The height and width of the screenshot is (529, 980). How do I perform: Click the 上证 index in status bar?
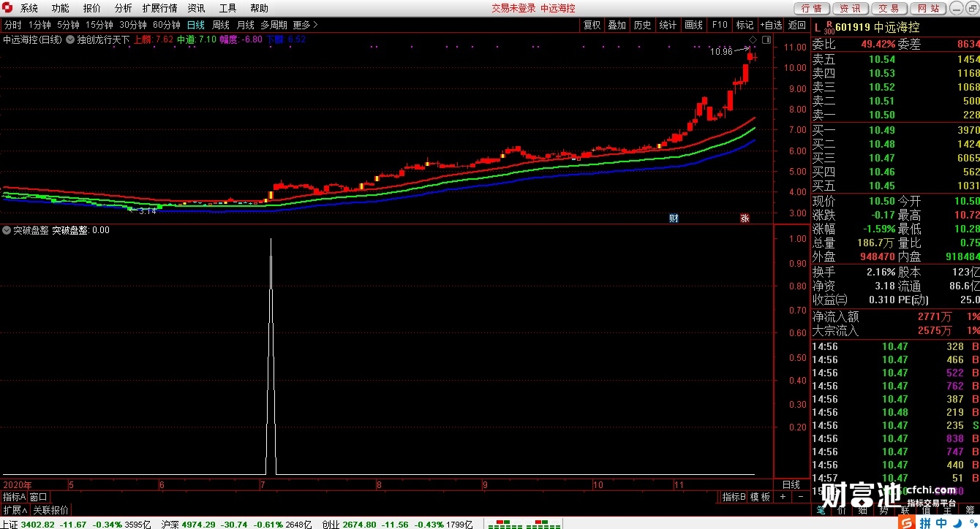75,524
